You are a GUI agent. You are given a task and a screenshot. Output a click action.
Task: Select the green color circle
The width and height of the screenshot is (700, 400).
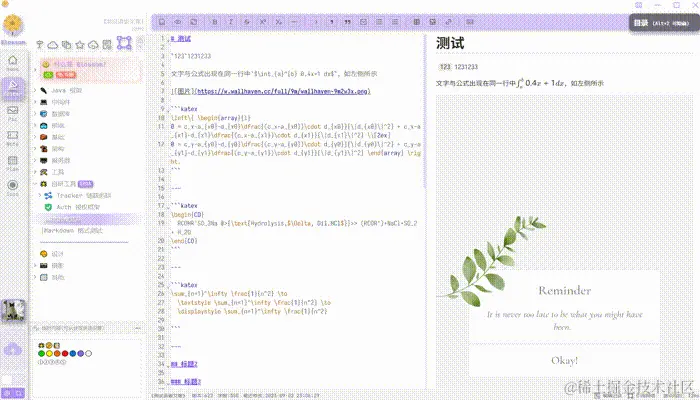coord(42,354)
